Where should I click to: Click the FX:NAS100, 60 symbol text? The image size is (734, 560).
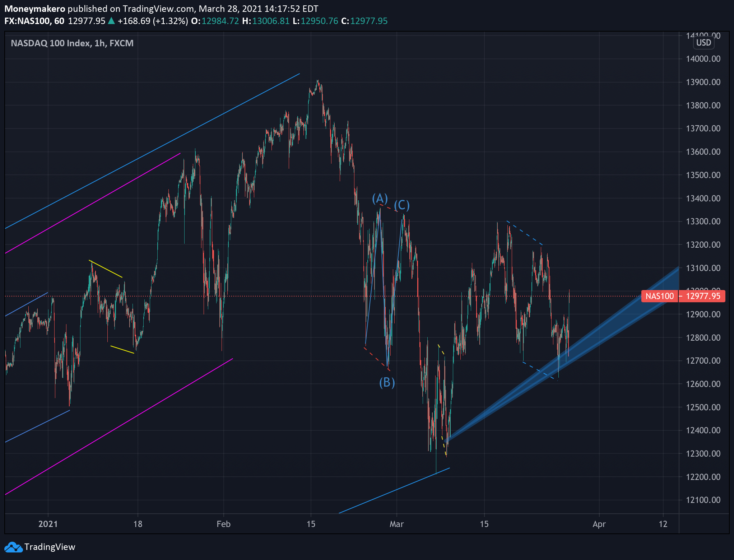tap(34, 21)
